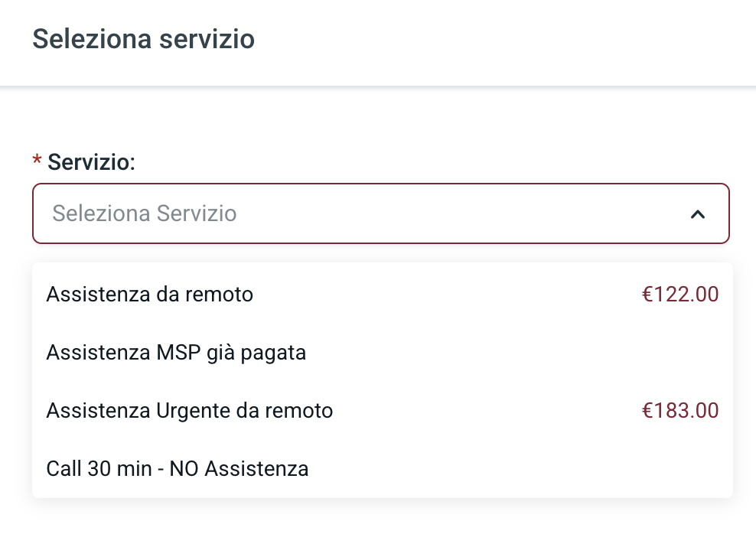756x534 pixels.
Task: Click the blank gap between combo box and options list
Action: coord(380,253)
